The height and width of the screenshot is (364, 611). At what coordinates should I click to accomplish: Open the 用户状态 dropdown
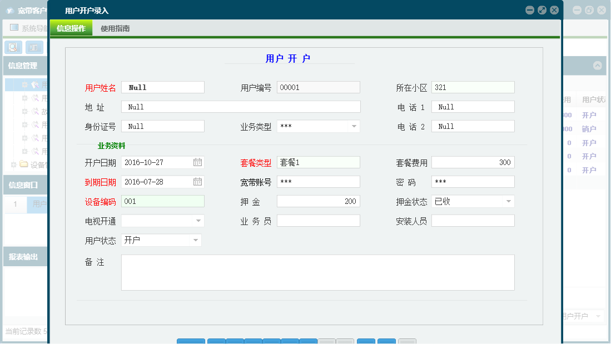click(x=195, y=240)
